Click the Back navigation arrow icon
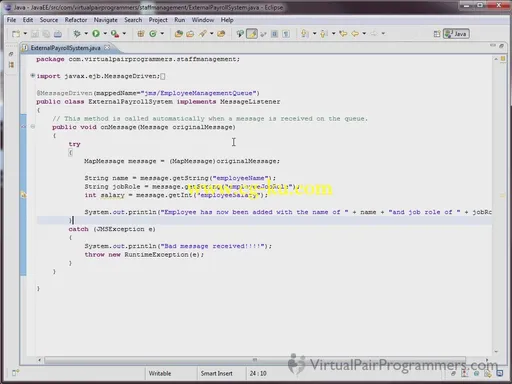This screenshot has width=512, height=384. [355, 34]
